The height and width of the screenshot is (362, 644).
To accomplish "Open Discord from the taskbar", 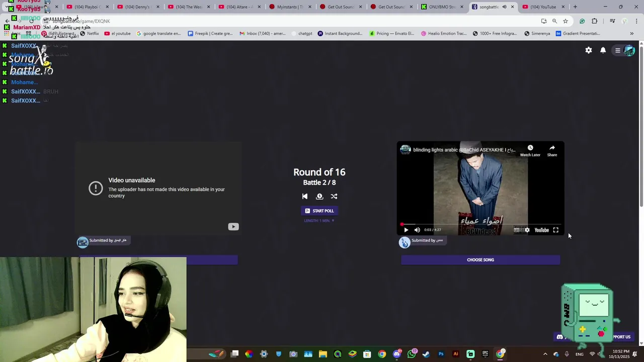I will click(397, 354).
